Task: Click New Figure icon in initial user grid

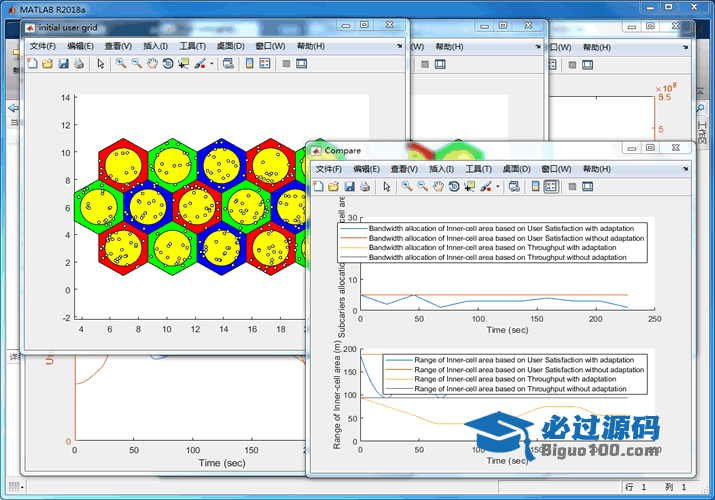Action: [x=31, y=64]
